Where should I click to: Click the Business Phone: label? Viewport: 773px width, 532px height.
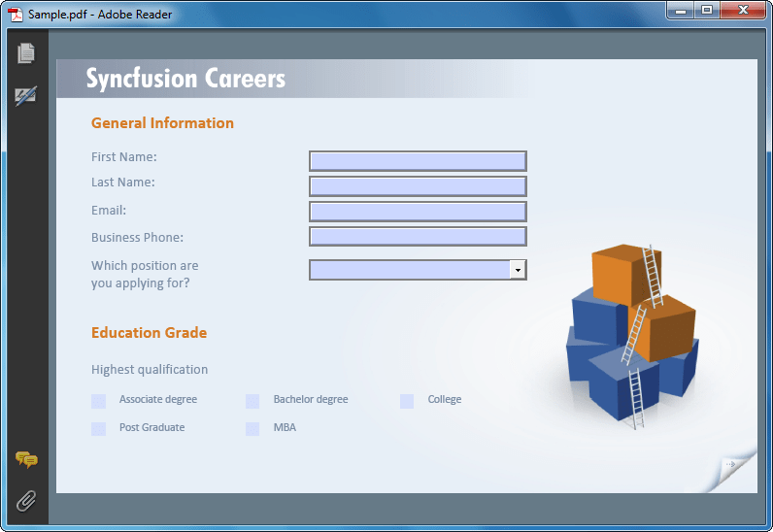(137, 238)
